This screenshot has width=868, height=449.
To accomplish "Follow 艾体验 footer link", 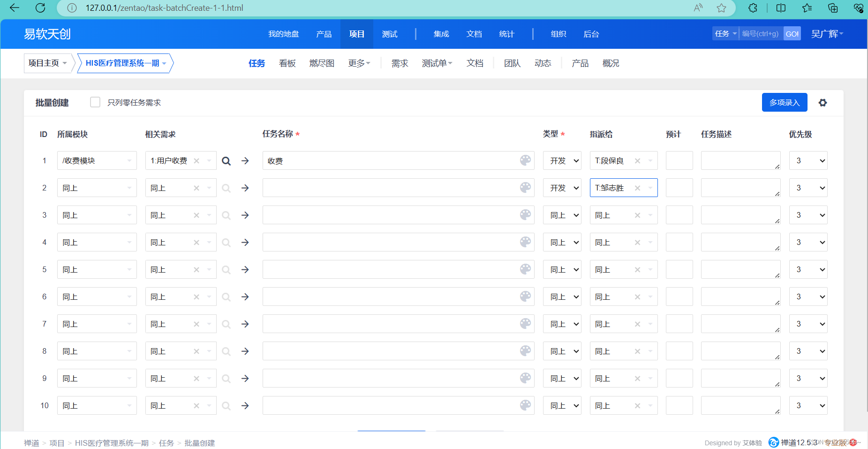I will [x=752, y=443].
